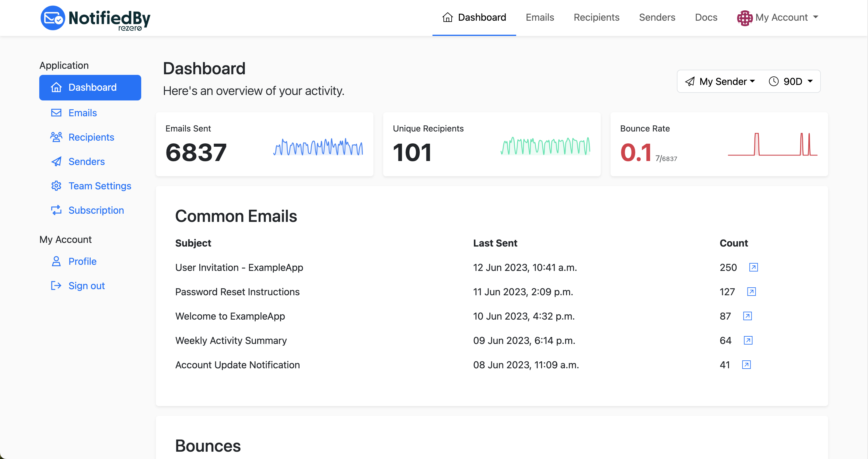Click the exit icon beside Sign out
Screen dimensions: 868x459
point(56,286)
